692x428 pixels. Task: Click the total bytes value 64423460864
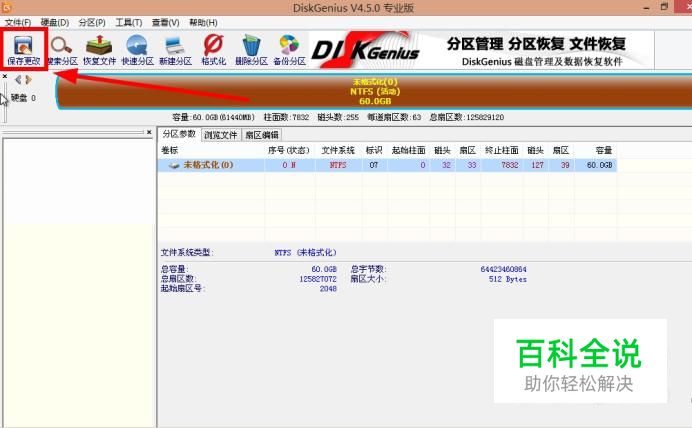pos(504,269)
